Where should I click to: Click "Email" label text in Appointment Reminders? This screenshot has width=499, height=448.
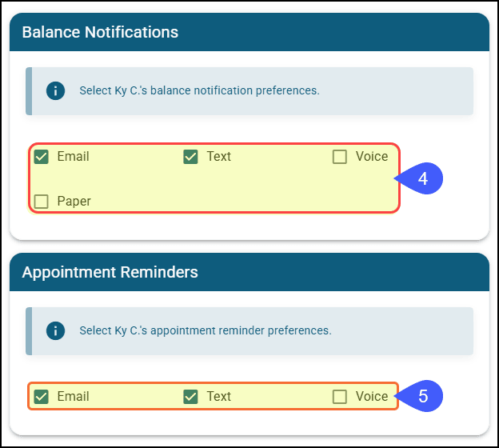(74, 397)
